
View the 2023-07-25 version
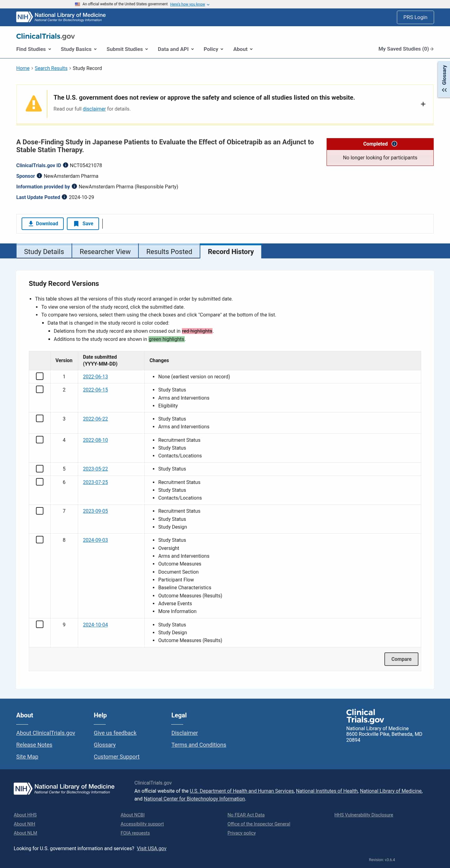click(95, 482)
